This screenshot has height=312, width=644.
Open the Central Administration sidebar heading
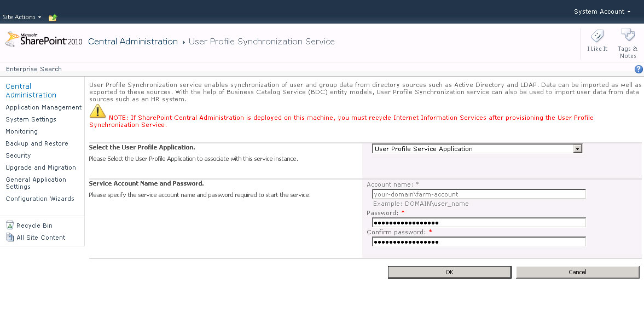[x=31, y=90]
